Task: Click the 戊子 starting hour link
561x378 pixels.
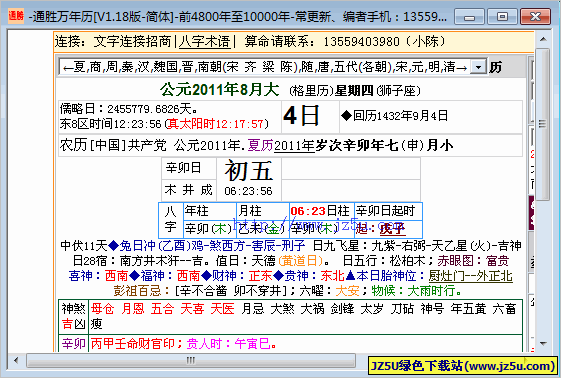Action: click(x=392, y=229)
